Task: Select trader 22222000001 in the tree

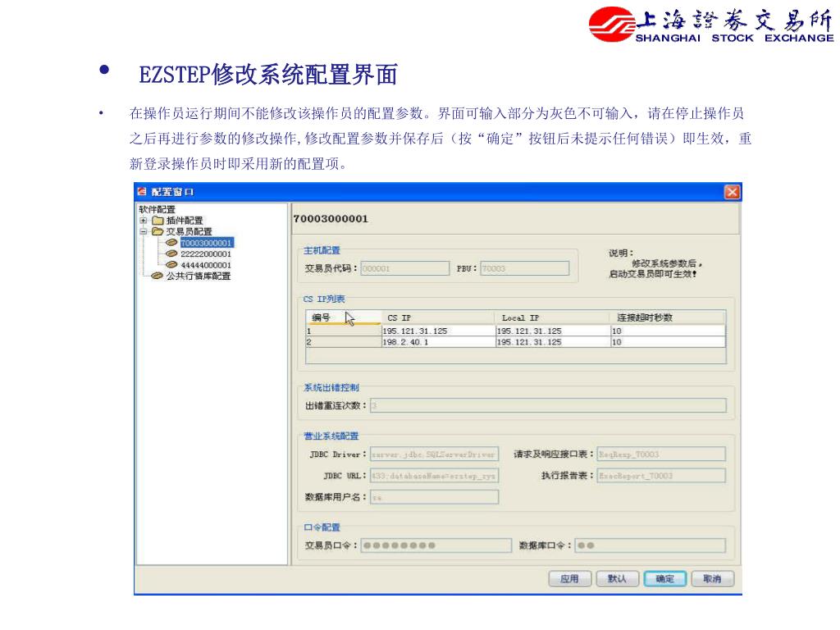Action: (x=206, y=254)
